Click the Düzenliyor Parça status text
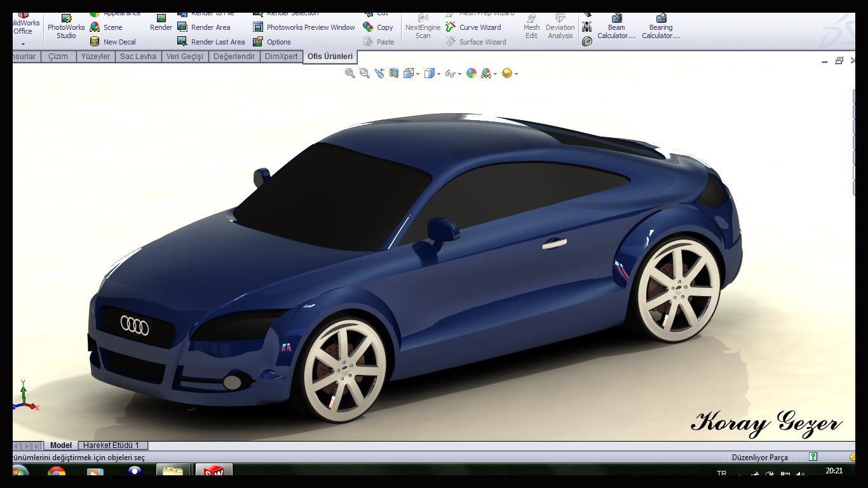Viewport: 868px width, 488px height. click(759, 457)
